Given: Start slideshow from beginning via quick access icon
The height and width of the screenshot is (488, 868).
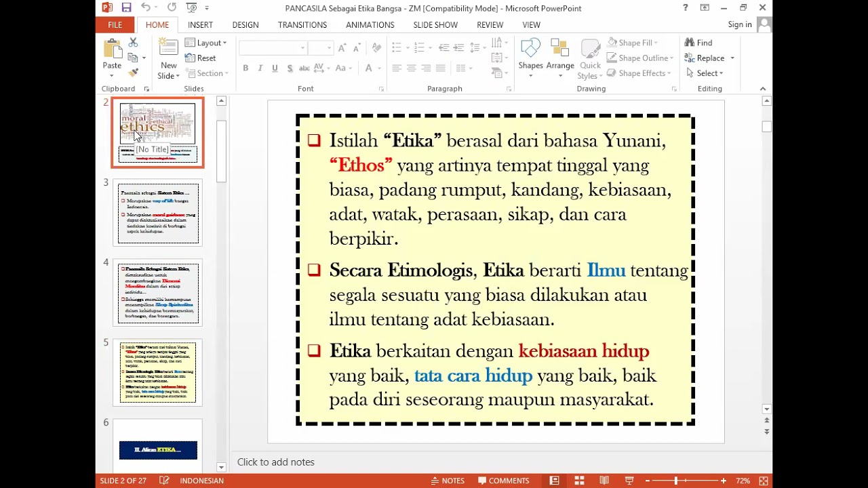Looking at the screenshot, I should 191,7.
